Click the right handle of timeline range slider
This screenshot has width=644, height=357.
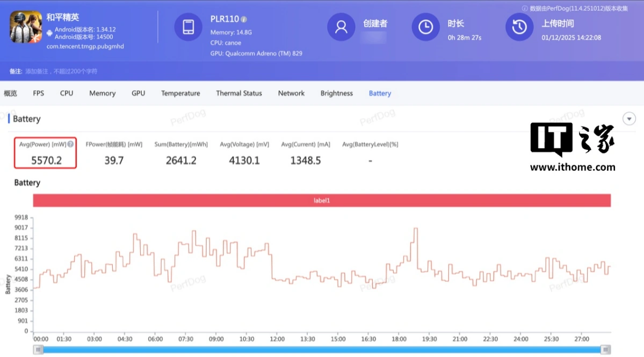pos(606,349)
